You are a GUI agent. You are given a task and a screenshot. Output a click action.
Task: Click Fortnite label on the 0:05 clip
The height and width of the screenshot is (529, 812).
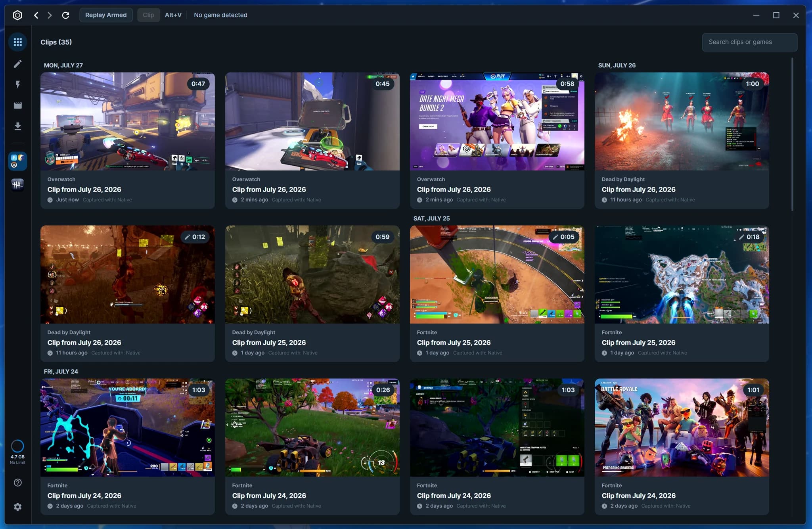(427, 332)
